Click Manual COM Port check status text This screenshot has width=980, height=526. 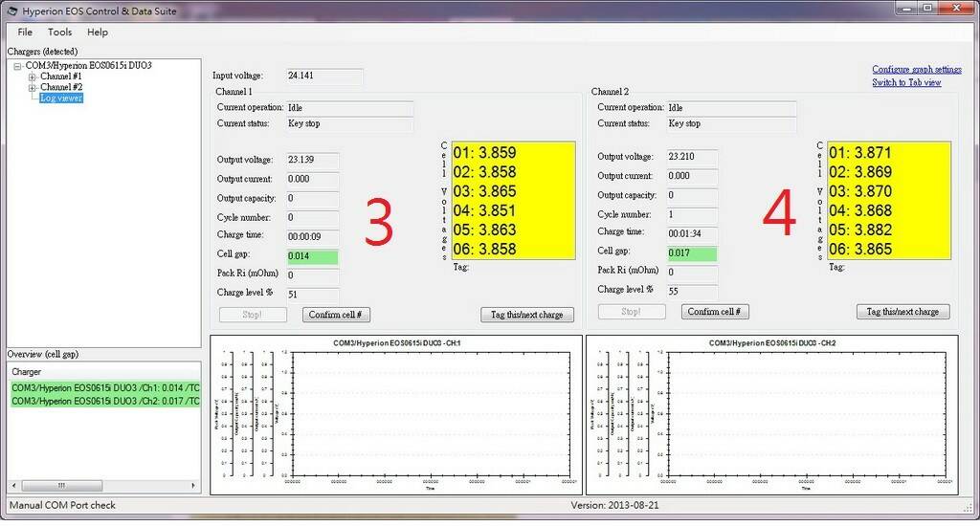pyautogui.click(x=62, y=505)
